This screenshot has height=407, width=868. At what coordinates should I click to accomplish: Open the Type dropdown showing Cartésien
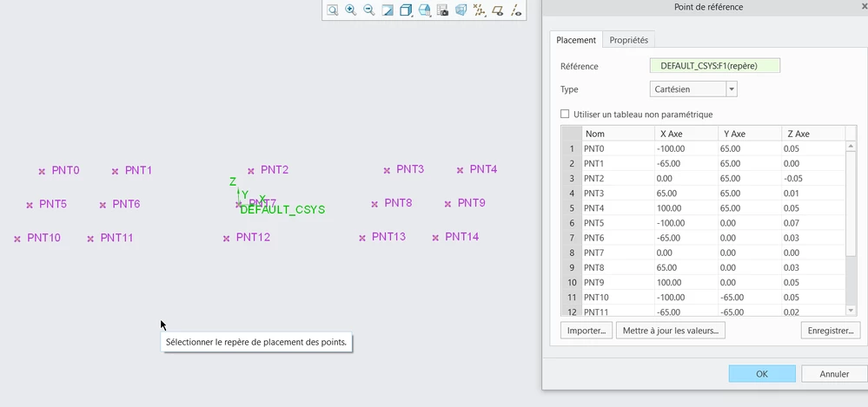[693, 89]
